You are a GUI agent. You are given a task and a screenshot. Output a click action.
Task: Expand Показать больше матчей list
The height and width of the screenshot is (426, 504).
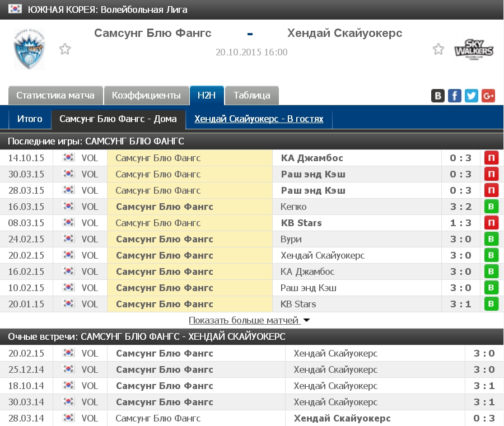249,321
